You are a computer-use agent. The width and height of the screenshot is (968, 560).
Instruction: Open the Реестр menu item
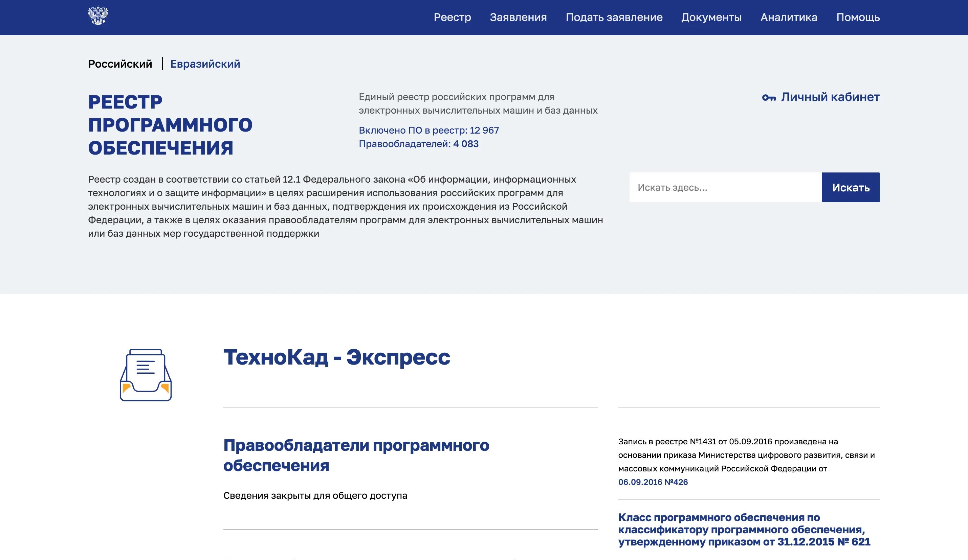(x=452, y=17)
